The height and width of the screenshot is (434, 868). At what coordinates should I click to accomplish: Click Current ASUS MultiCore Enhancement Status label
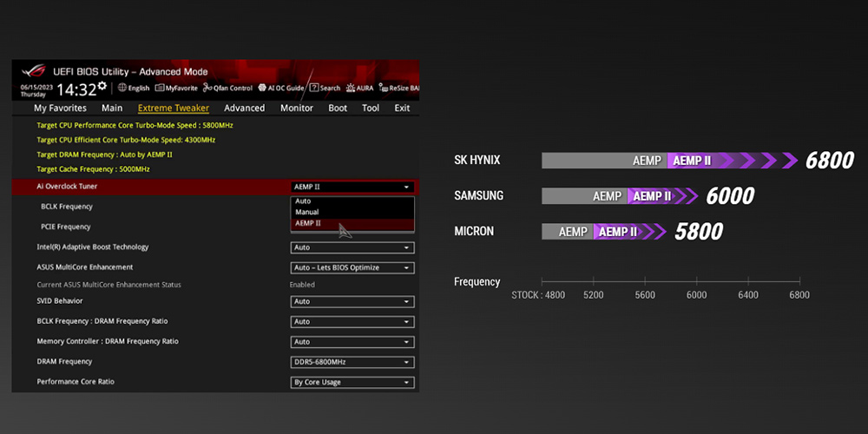109,285
